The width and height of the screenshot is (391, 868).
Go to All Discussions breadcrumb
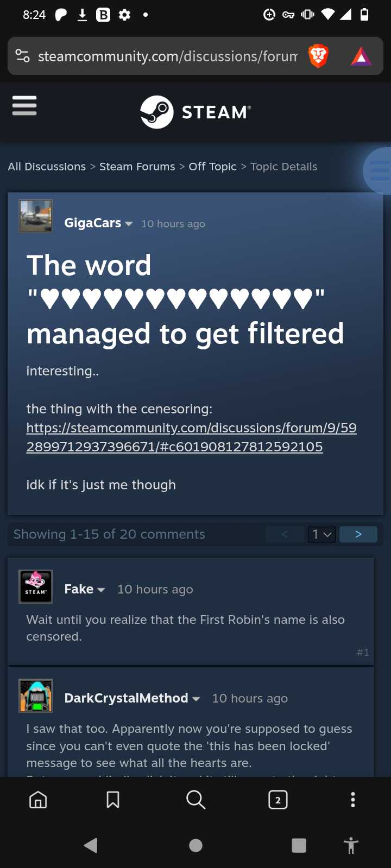point(47,167)
